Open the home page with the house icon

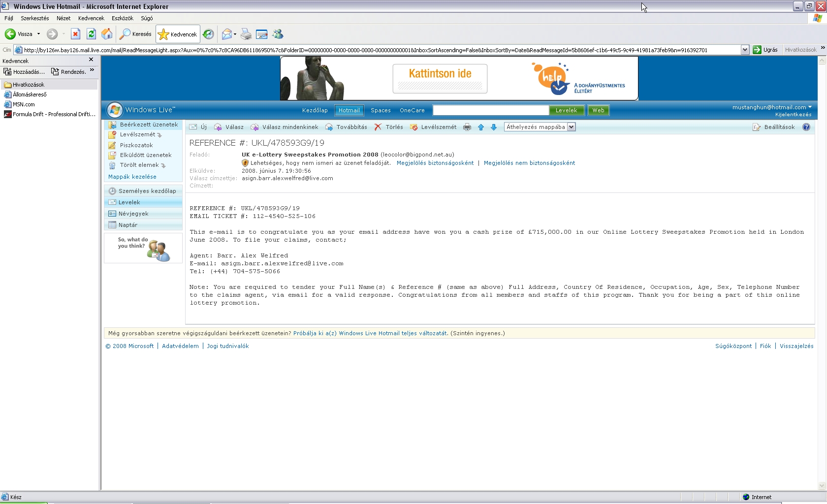(107, 34)
